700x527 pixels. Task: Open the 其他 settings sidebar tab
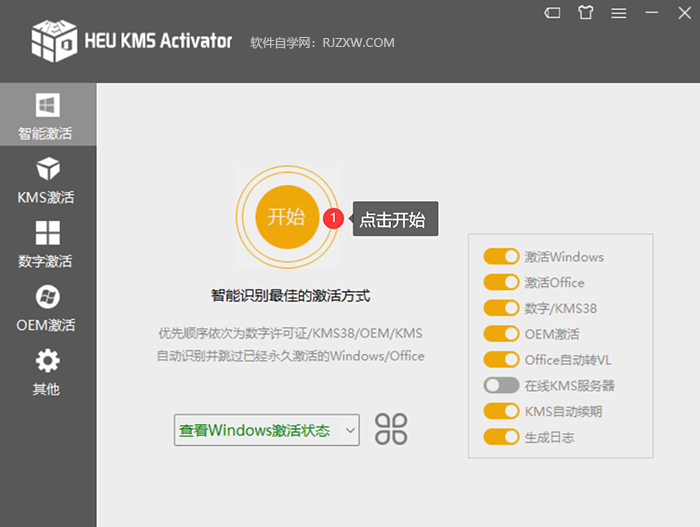point(48,372)
